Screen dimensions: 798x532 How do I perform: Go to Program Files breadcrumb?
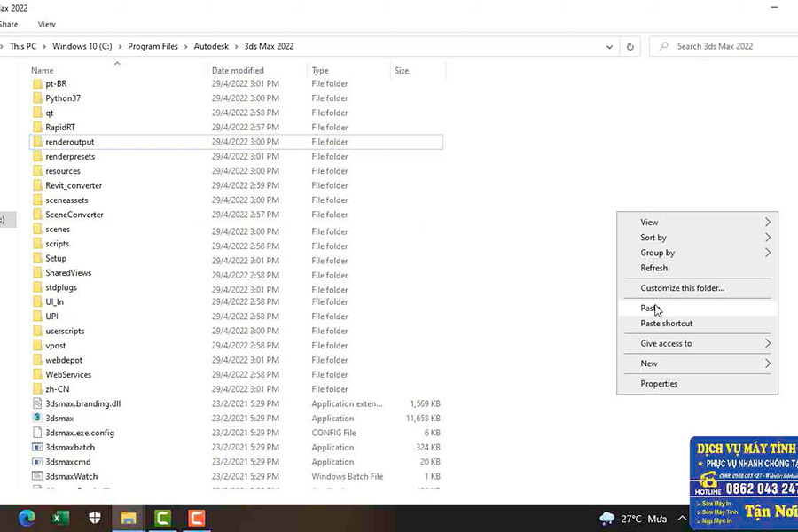[x=153, y=46]
